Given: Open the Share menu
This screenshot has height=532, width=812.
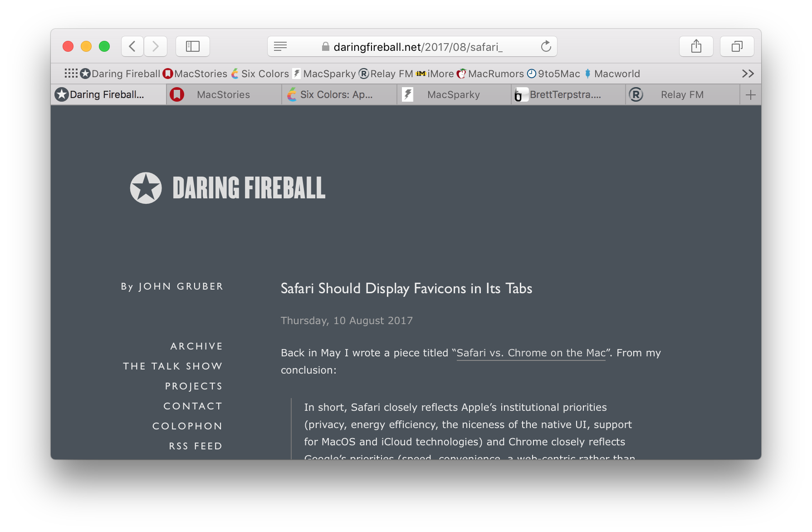Looking at the screenshot, I should (696, 46).
